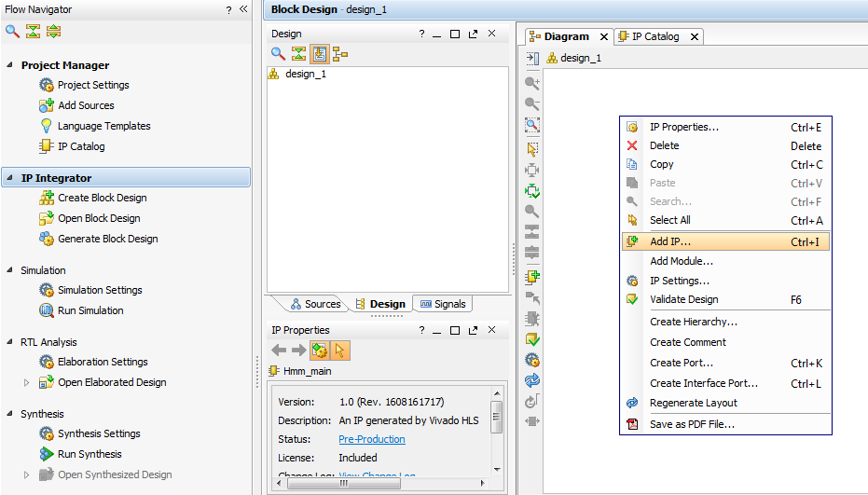Hide the Flow Navigator panel
Viewport: 868px width, 495px height.
[243, 9]
